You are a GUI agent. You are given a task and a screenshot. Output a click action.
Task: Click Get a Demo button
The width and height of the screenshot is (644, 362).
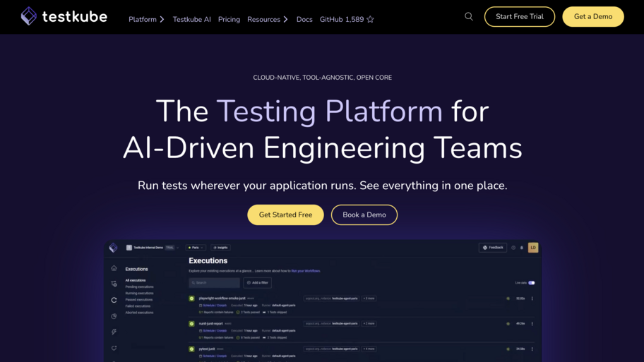[x=593, y=16]
